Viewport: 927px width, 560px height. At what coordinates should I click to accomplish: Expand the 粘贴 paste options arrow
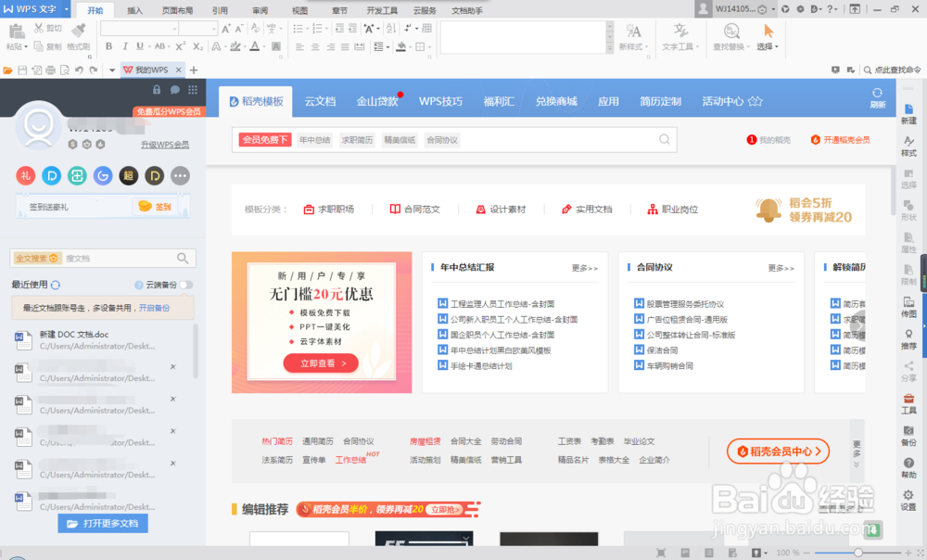25,46
